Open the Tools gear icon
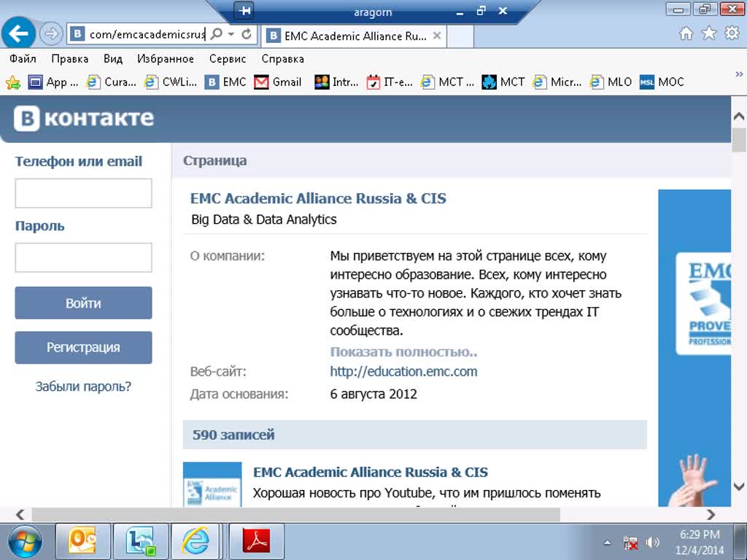Viewport: 747px width, 560px height. pos(732,34)
